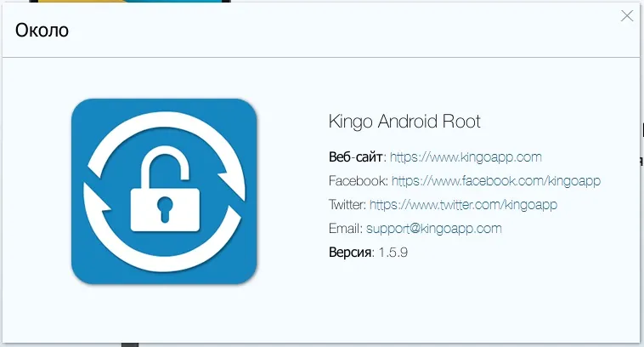The height and width of the screenshot is (347, 644).
Task: Click the Email: label
Action: click(x=346, y=229)
